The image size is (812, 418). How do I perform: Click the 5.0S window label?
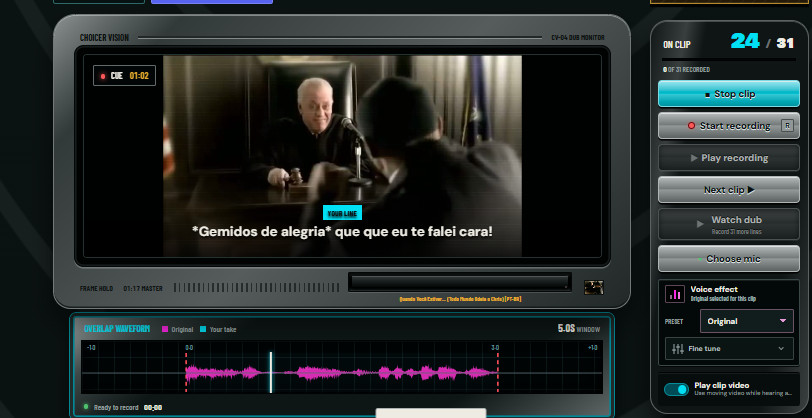tap(579, 329)
